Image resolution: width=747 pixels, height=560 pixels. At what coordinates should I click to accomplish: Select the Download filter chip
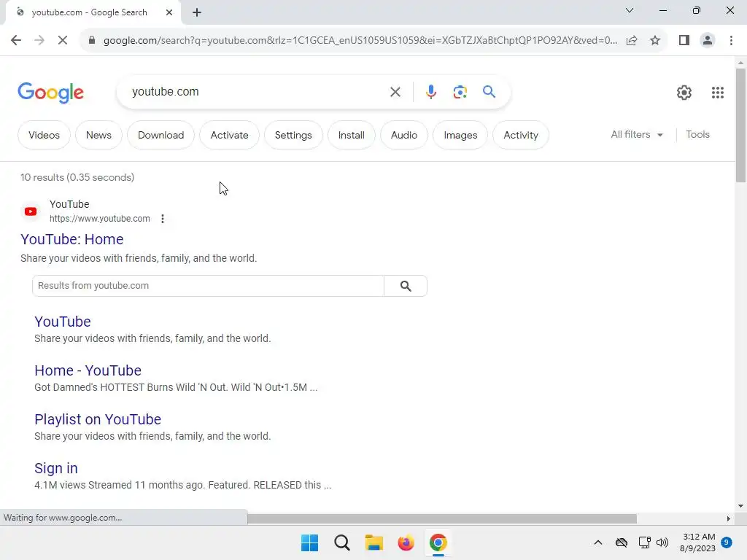click(160, 135)
